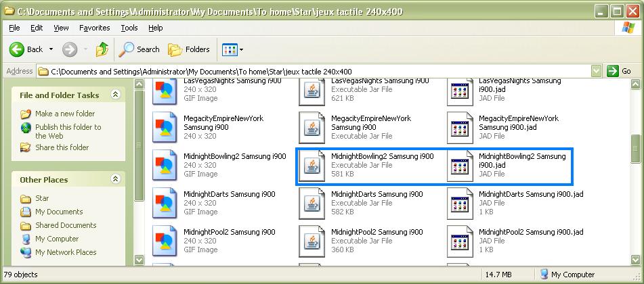This screenshot has width=644, height=284.
Task: Click 79 objects in status bar
Action: point(20,275)
